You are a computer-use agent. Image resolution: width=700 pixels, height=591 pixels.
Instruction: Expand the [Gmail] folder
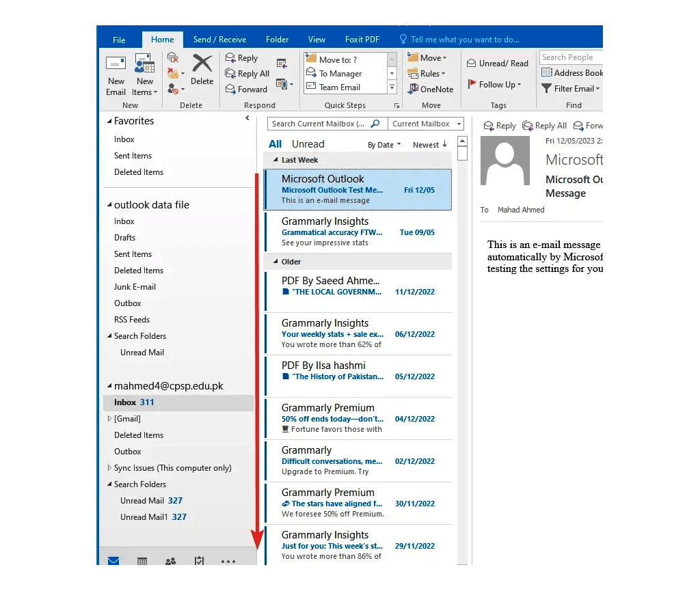[109, 419]
